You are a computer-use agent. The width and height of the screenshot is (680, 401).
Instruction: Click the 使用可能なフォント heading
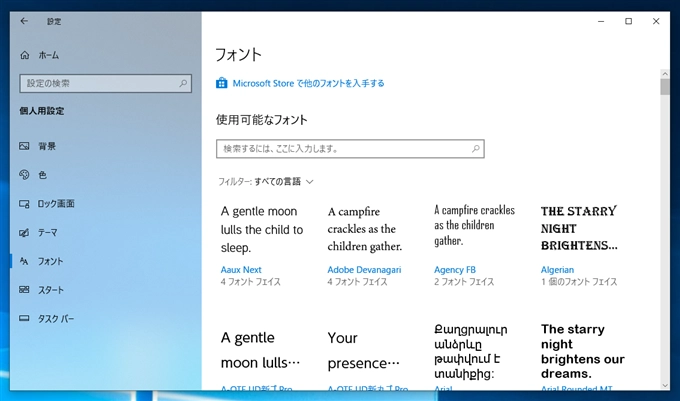262,120
